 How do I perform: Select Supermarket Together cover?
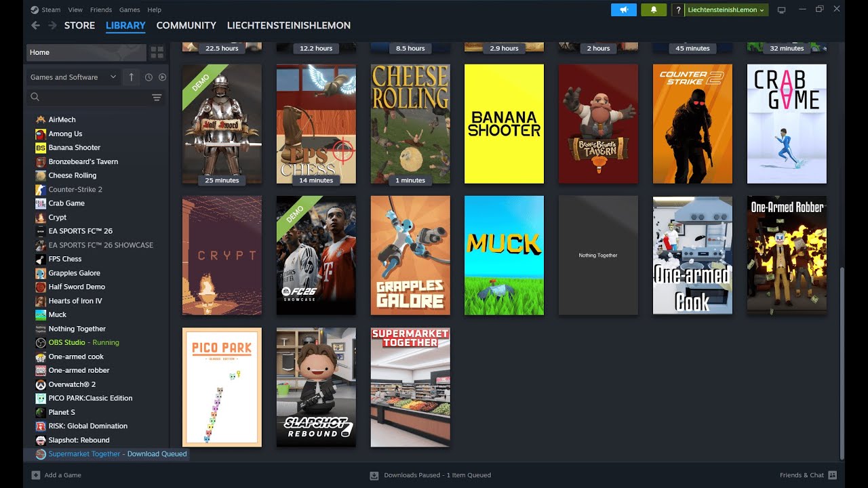(410, 387)
